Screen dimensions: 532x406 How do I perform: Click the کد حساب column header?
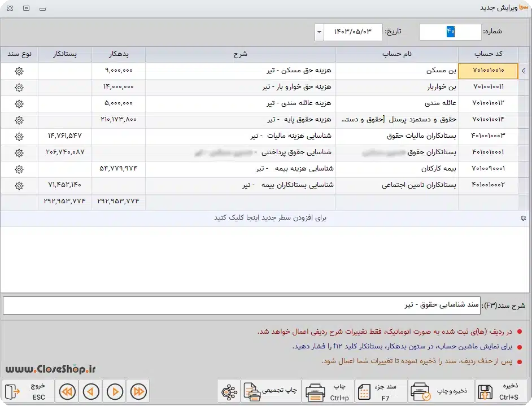[489, 54]
